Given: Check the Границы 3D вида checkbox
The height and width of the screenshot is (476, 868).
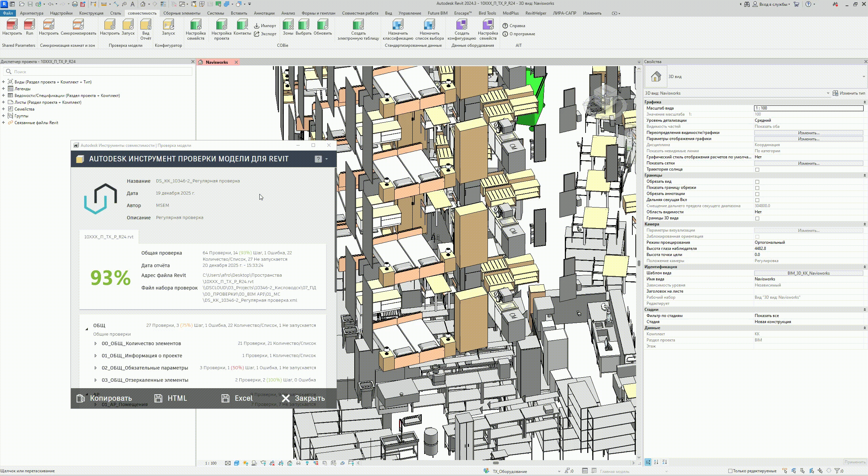Looking at the screenshot, I should click(x=757, y=218).
